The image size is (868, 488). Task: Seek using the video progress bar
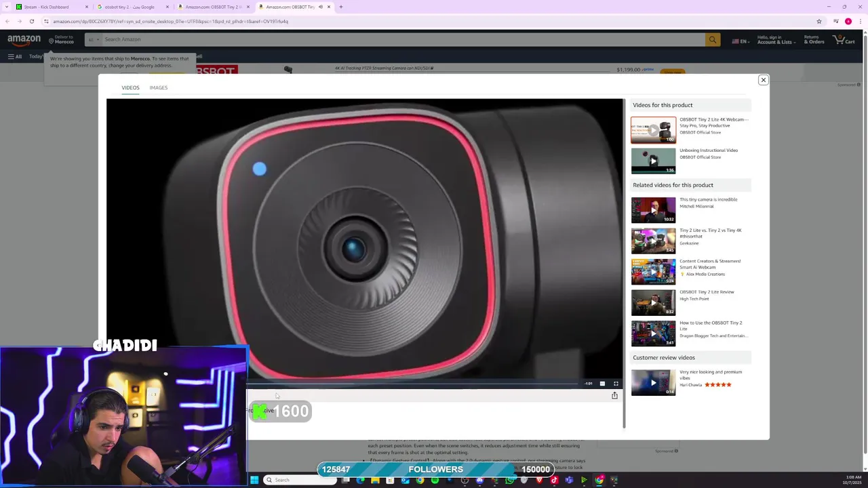click(414, 384)
